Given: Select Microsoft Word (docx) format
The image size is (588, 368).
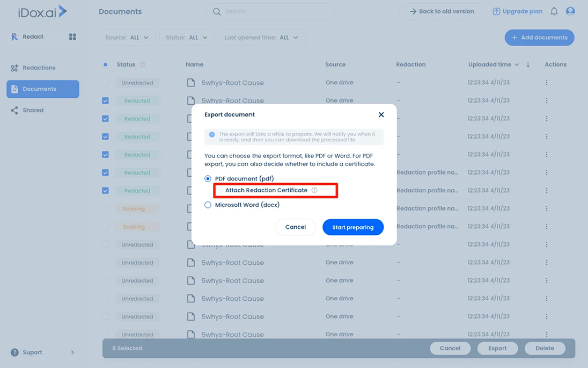Looking at the screenshot, I should [x=208, y=205].
